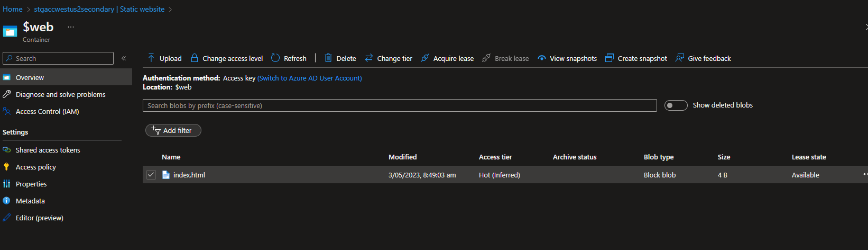Click Archive status column header
868x250 pixels.
coord(575,157)
